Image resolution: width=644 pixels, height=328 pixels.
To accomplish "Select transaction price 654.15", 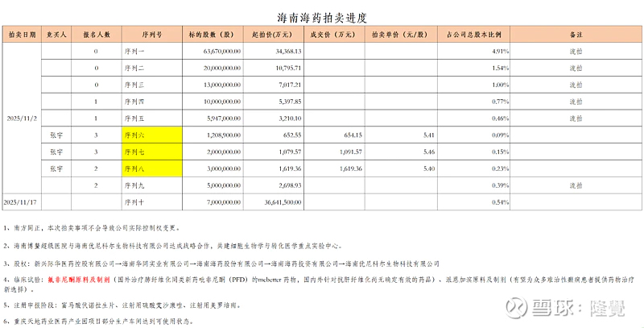I will (x=354, y=135).
